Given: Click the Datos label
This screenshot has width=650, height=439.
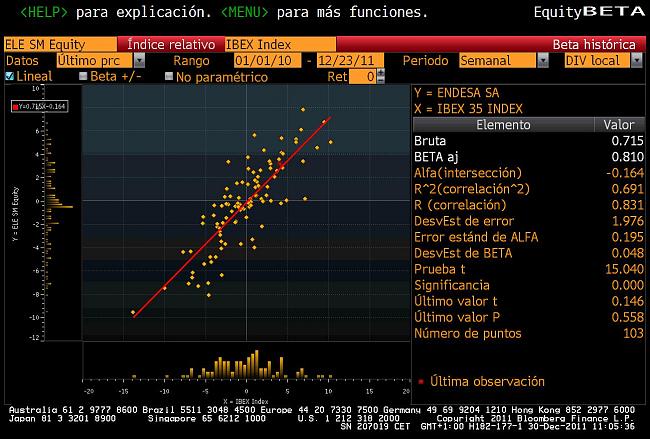Looking at the screenshot, I should (22, 61).
